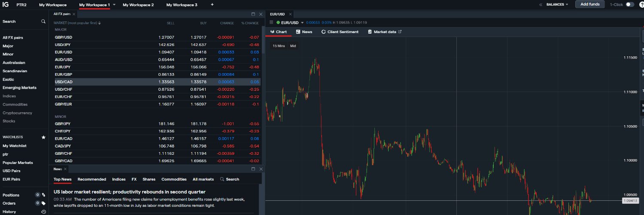Open the My Workspace 1 dropdown arrow
The image size is (644, 215).
(x=114, y=5)
